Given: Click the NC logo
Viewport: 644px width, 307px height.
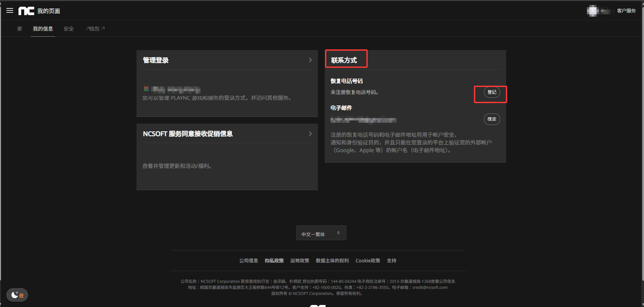Looking at the screenshot, I should [x=26, y=11].
